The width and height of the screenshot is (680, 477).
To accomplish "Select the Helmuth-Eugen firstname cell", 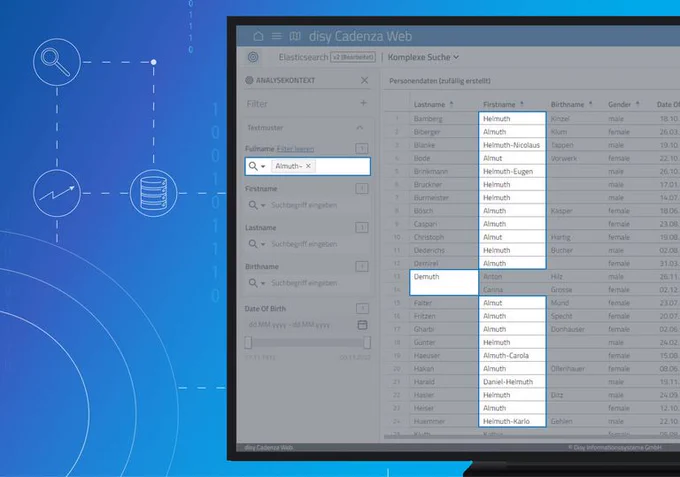I will pyautogui.click(x=512, y=171).
